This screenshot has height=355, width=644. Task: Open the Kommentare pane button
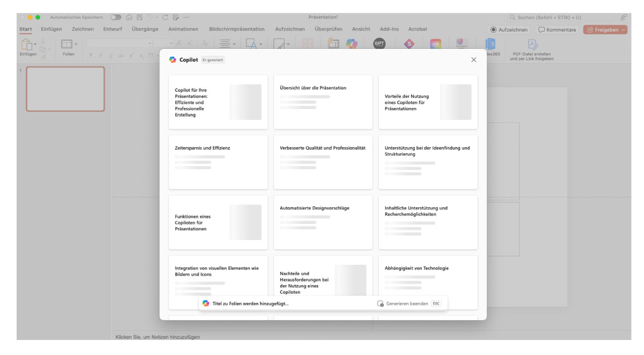click(557, 30)
